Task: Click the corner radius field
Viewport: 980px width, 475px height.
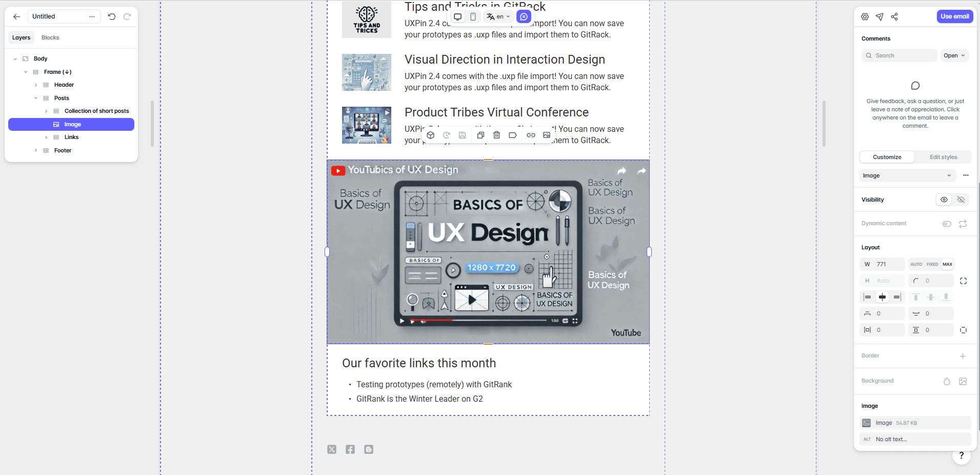Action: [931, 281]
